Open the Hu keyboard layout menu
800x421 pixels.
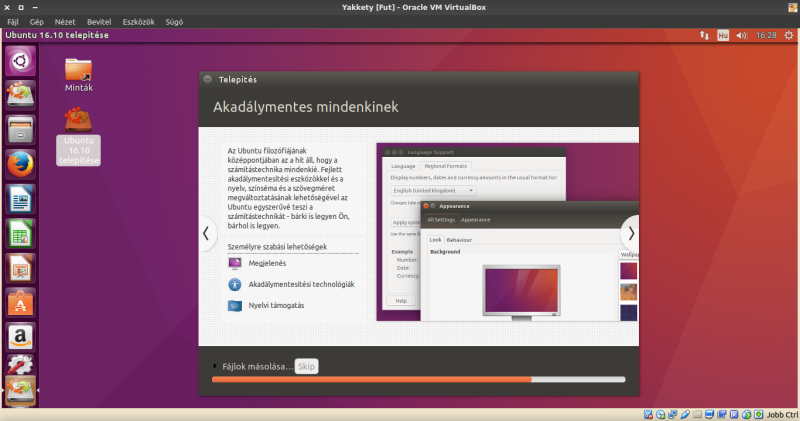point(722,35)
